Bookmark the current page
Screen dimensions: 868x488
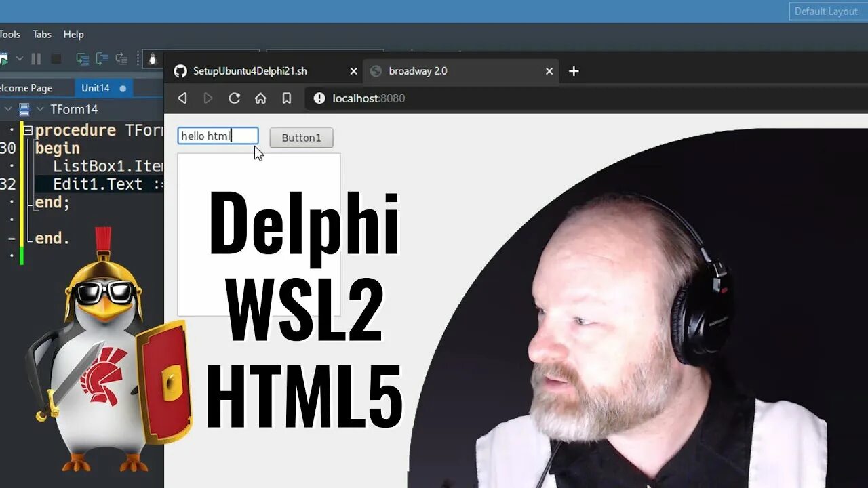coord(287,98)
